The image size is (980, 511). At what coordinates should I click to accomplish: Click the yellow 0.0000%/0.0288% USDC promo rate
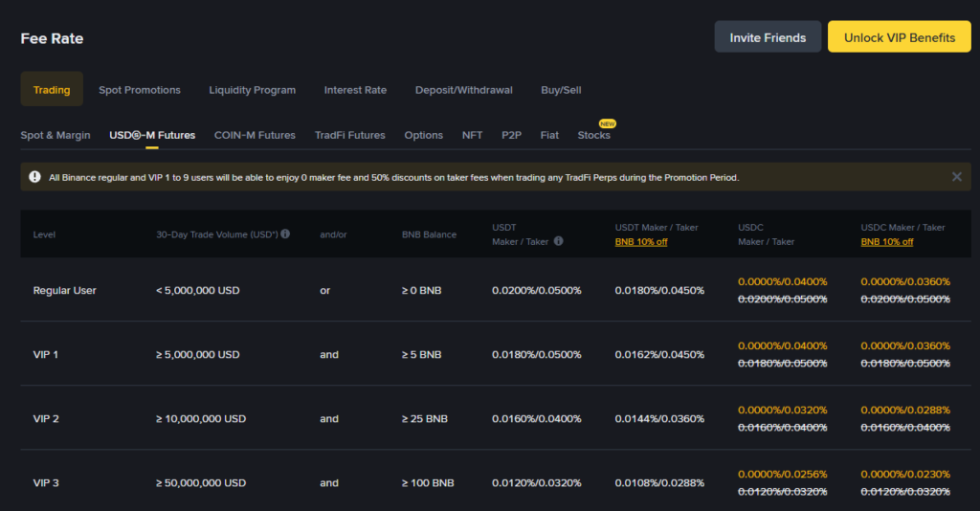tap(905, 410)
